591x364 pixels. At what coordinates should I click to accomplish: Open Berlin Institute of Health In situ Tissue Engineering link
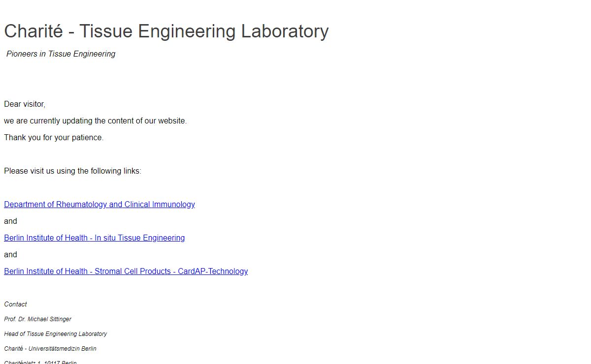click(95, 238)
